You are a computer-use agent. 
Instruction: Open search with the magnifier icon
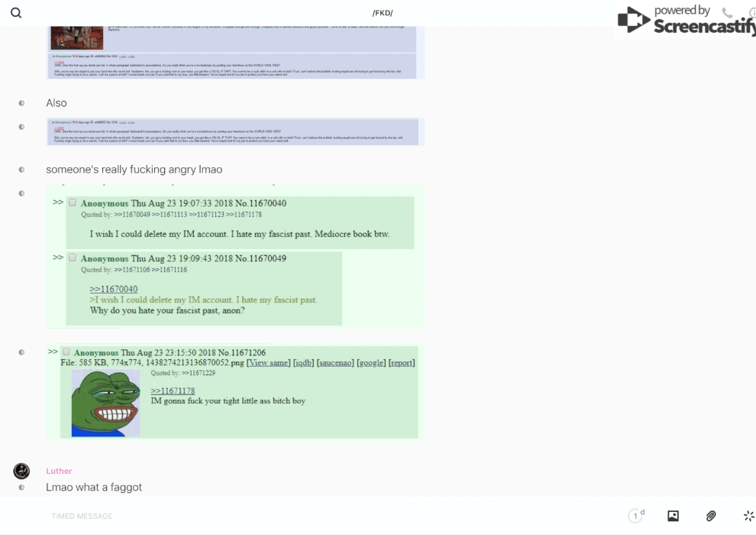click(x=16, y=13)
